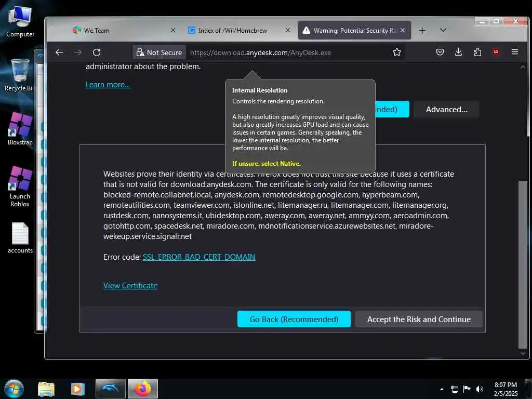Select the Bloxstrap desktop shortcut

20,129
